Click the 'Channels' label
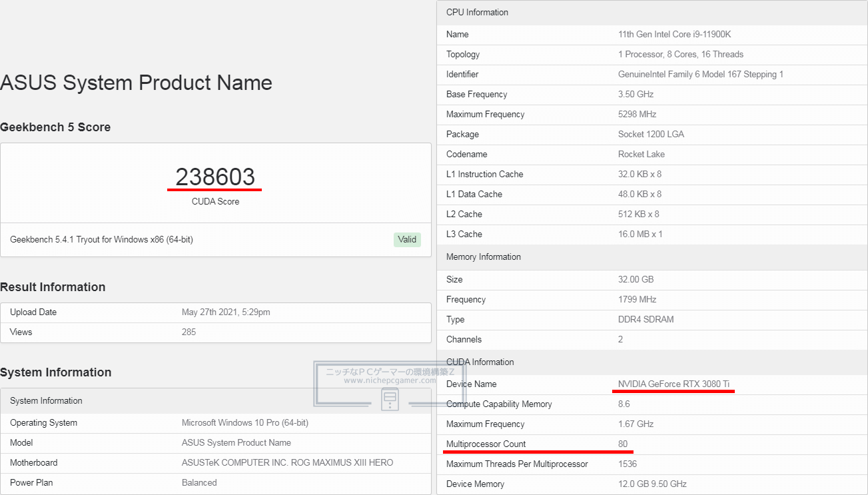This screenshot has width=868, height=495. tap(464, 340)
